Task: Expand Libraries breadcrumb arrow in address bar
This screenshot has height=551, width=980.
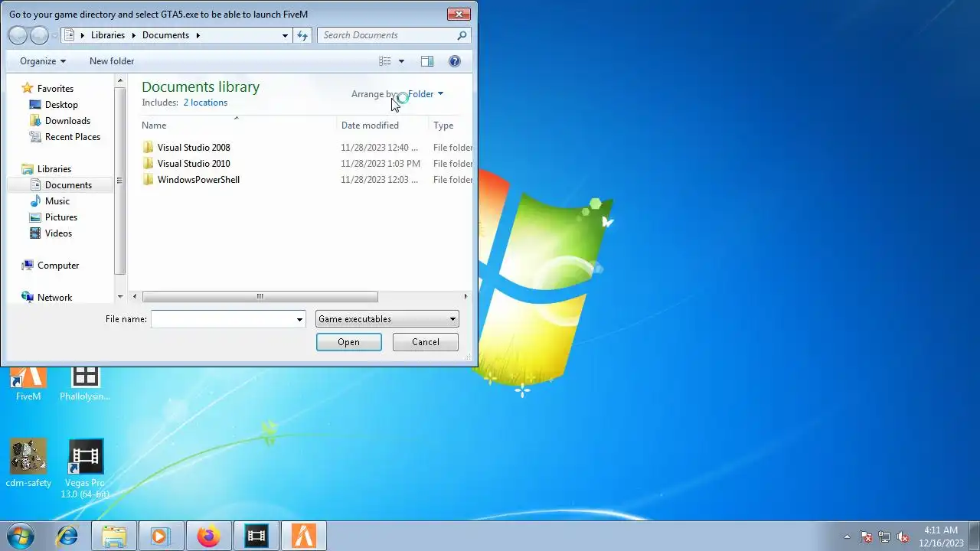Action: point(133,35)
